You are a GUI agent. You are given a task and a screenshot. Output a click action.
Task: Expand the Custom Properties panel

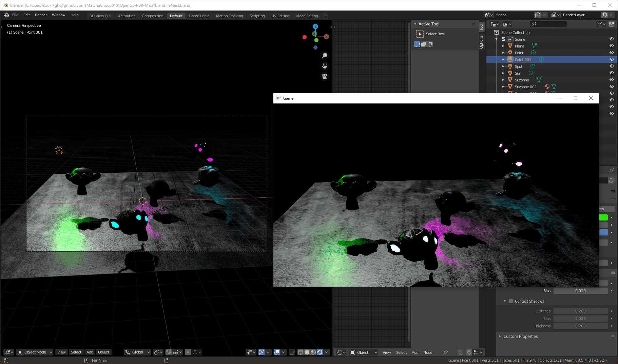point(520,337)
